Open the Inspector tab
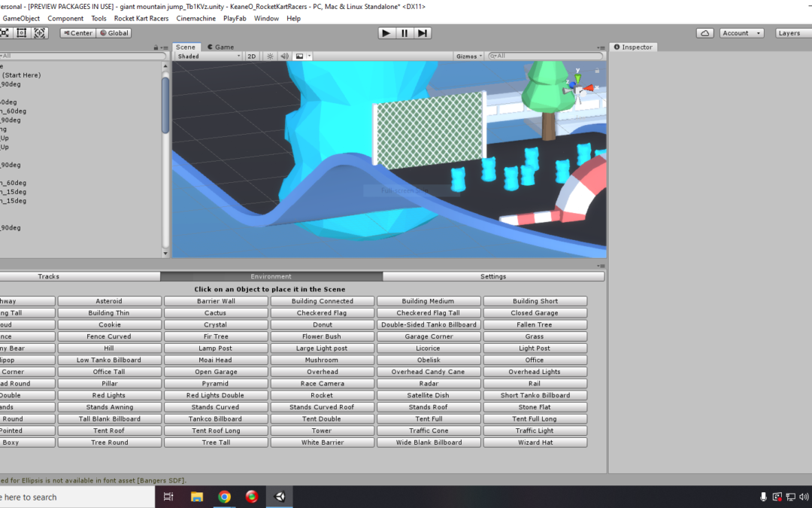The height and width of the screenshot is (508, 812). [x=633, y=47]
